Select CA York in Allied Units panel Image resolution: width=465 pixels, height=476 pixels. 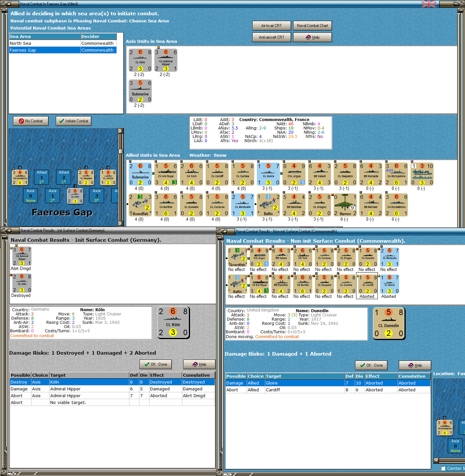click(191, 174)
